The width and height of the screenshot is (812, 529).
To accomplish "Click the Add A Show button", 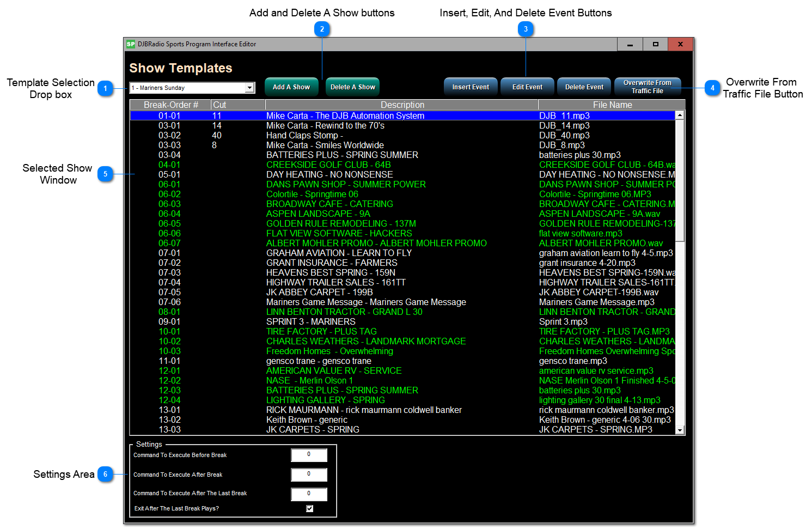I will (x=291, y=87).
